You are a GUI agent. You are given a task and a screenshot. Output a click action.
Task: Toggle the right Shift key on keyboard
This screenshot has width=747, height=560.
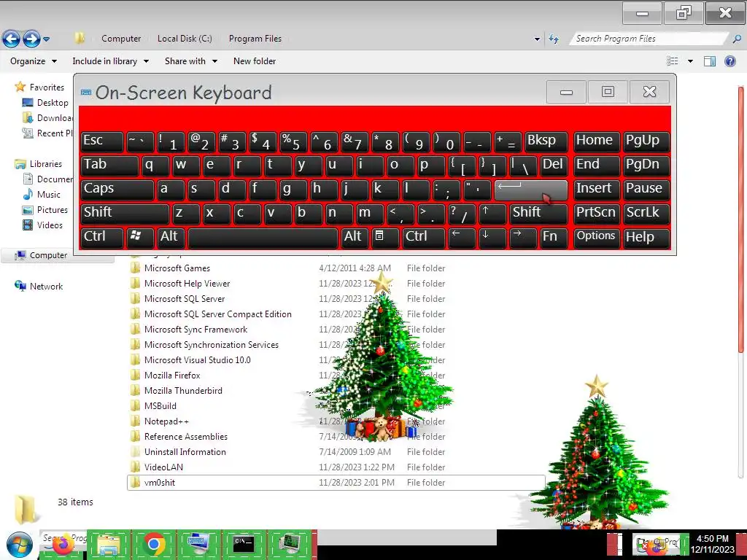click(x=538, y=214)
